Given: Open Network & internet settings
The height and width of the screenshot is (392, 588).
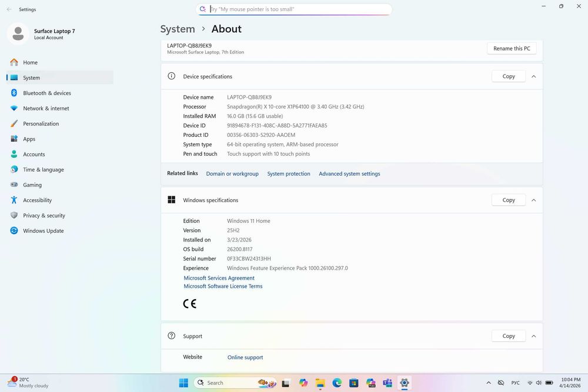Looking at the screenshot, I should click(x=60, y=108).
